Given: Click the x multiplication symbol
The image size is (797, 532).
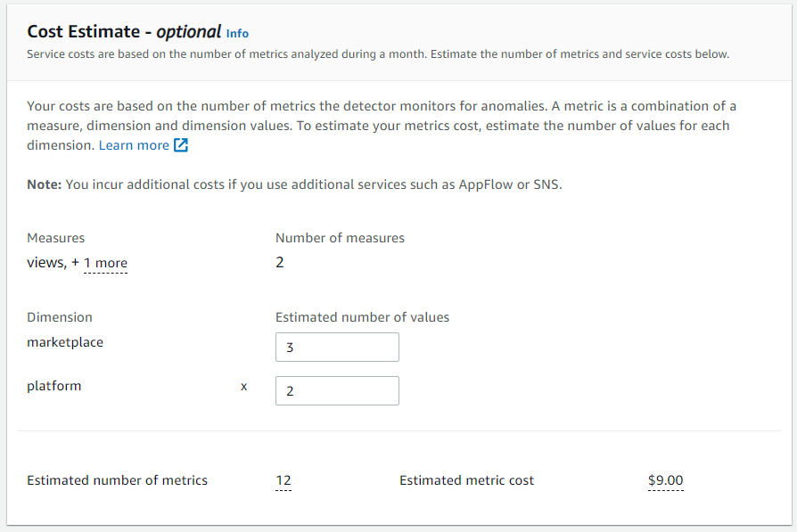Looking at the screenshot, I should tap(244, 387).
